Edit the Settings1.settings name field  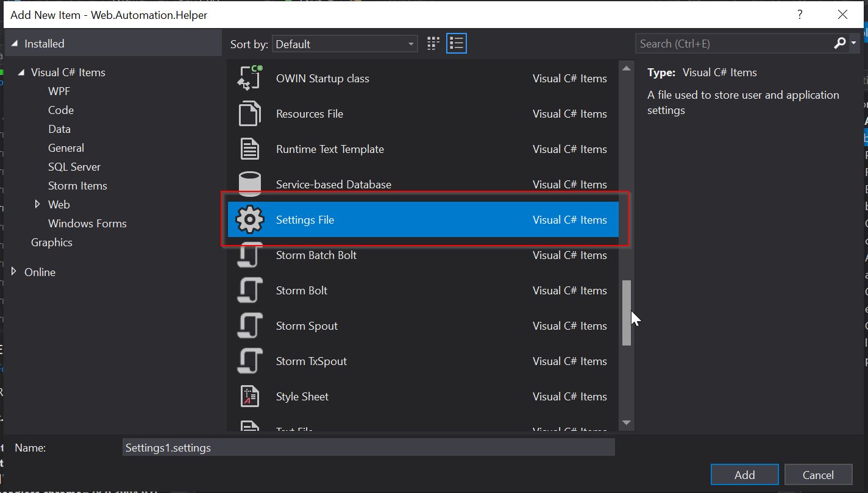point(366,447)
